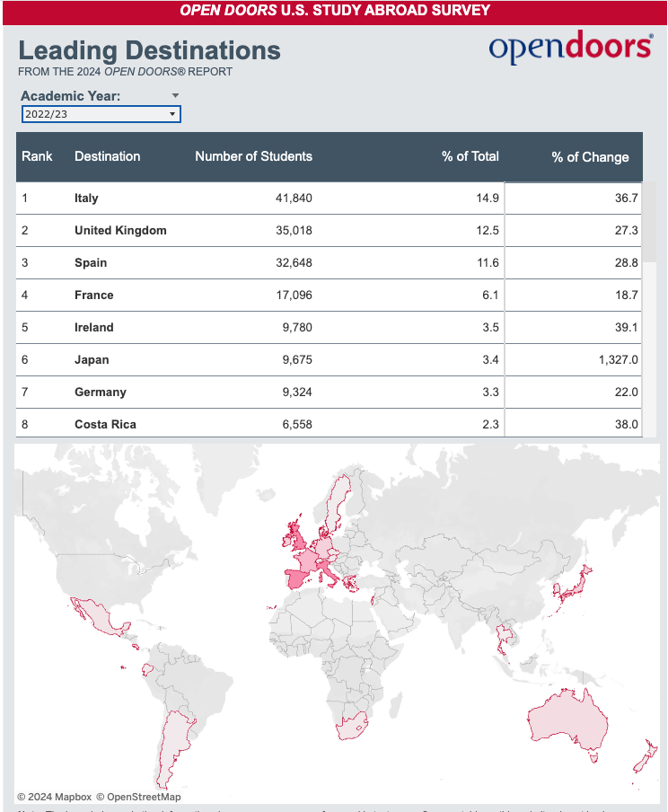Click the table's vertical scrollbar thumb
The width and height of the screenshot is (668, 812).
coord(649,222)
